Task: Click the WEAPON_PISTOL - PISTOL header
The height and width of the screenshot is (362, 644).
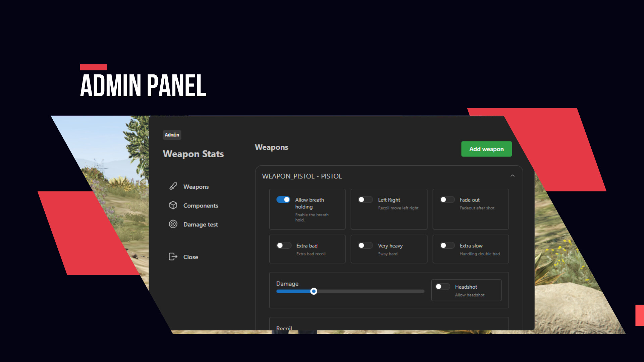Action: click(x=302, y=176)
